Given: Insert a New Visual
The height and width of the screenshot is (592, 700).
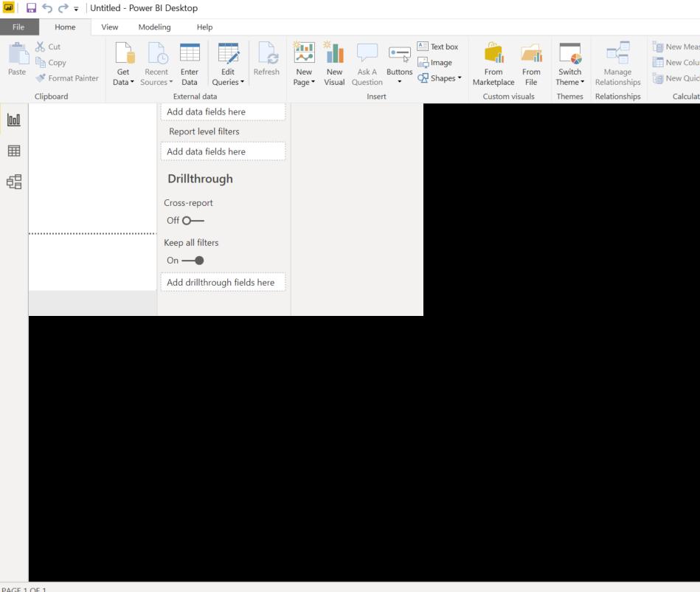Looking at the screenshot, I should pos(334,62).
